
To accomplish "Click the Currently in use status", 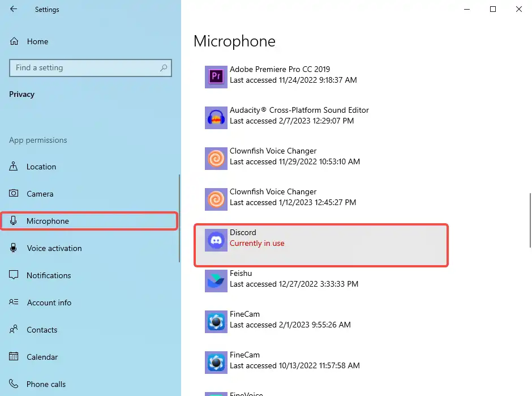I will tap(257, 243).
